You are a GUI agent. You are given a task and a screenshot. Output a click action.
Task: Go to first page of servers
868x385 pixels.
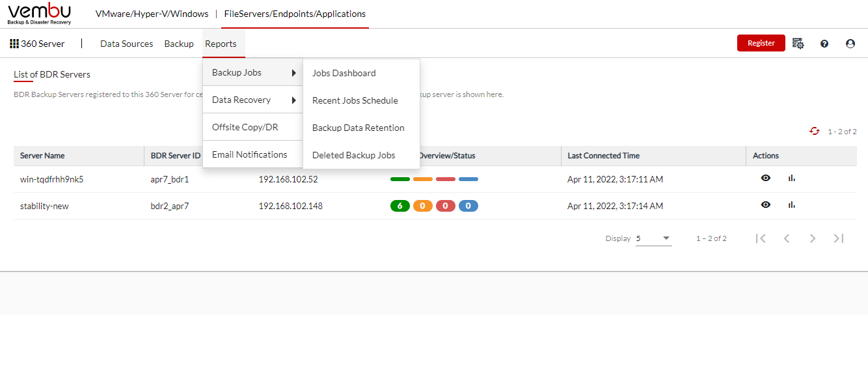pyautogui.click(x=761, y=238)
